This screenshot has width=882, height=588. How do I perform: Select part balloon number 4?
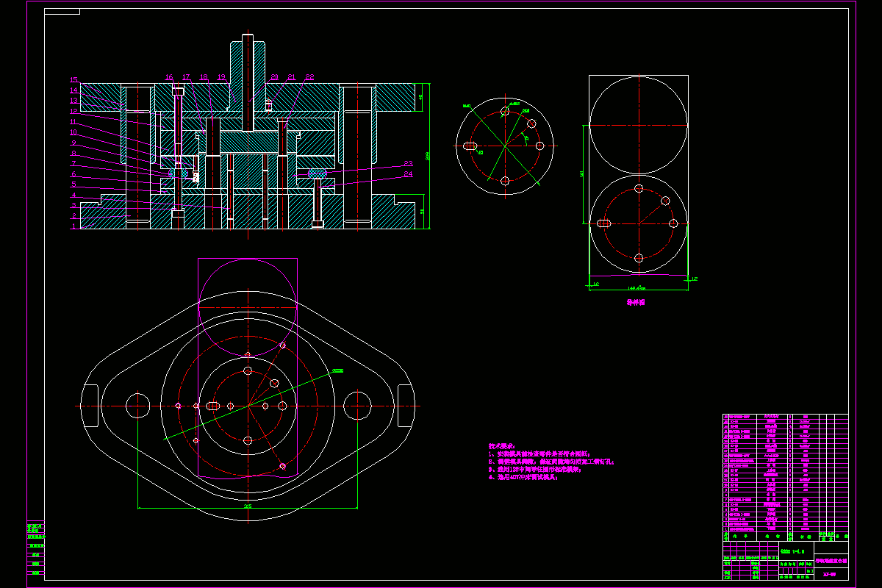click(x=73, y=196)
